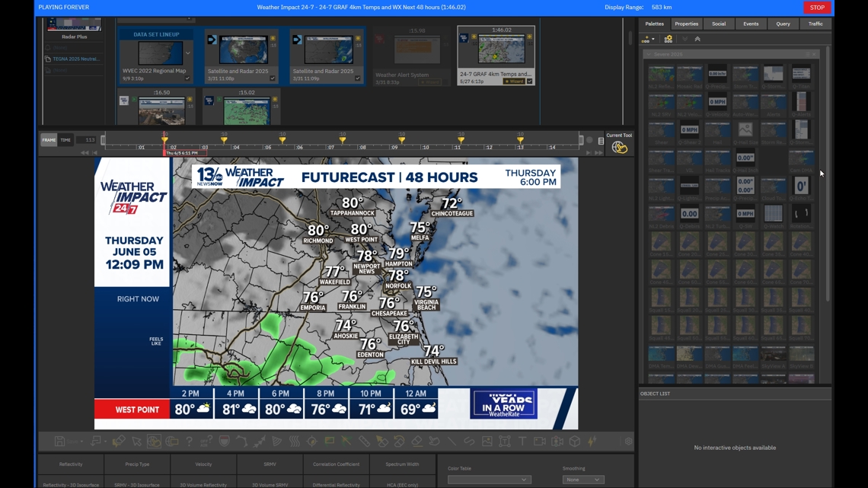Toggle checkbox on Satellite and Radar 3/31 11:08p
This screenshot has height=488, width=868.
click(273, 78)
